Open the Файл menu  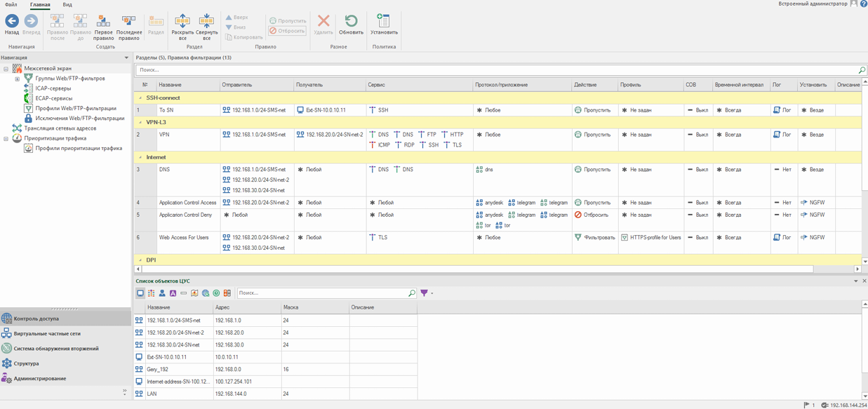(x=11, y=5)
